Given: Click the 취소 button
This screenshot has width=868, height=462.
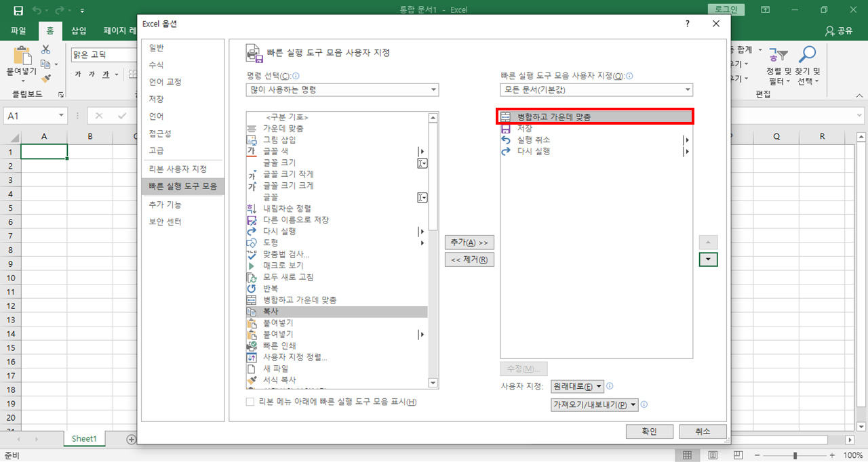Looking at the screenshot, I should [703, 432].
